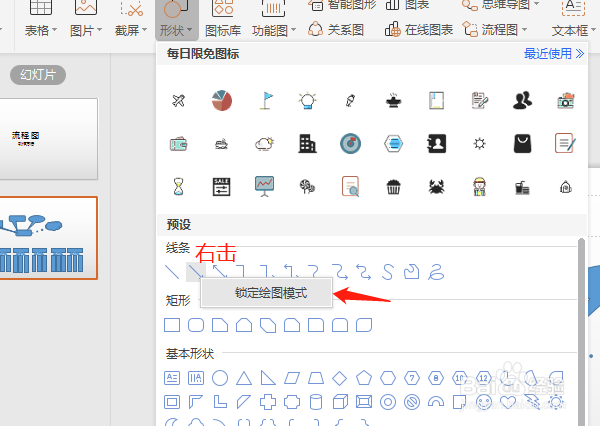Insert the SALE sign icon
The height and width of the screenshot is (426, 600).
[x=222, y=187]
